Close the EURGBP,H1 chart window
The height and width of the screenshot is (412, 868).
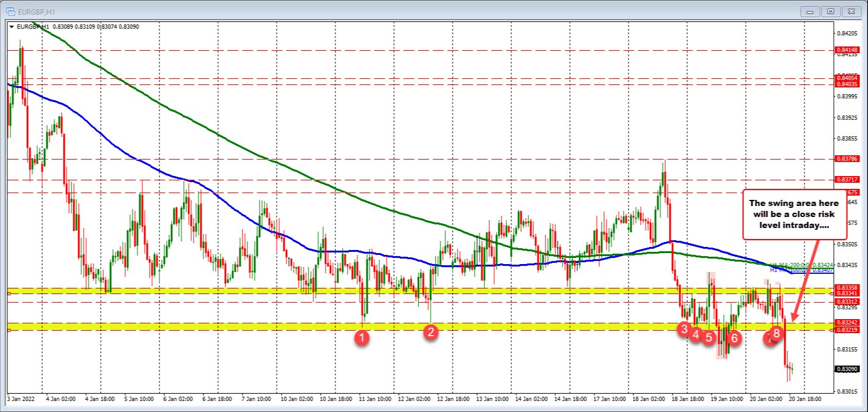850,11
